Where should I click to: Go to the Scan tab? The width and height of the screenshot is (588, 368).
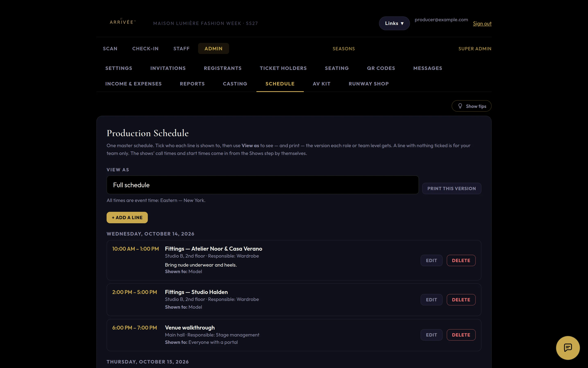coord(110,48)
